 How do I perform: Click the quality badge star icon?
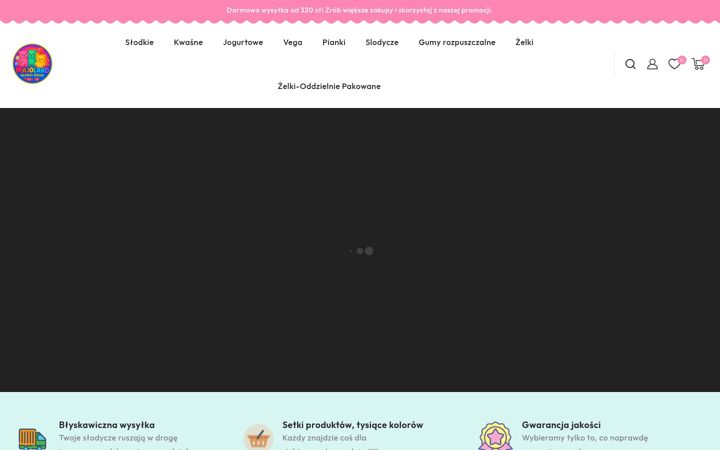click(x=495, y=436)
